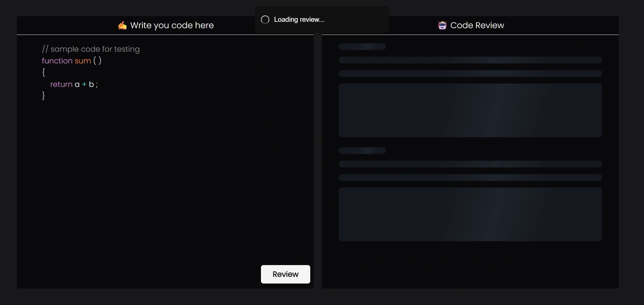The height and width of the screenshot is (305, 644).
Task: Click the first large skeleton placeholder block
Action: tap(470, 110)
